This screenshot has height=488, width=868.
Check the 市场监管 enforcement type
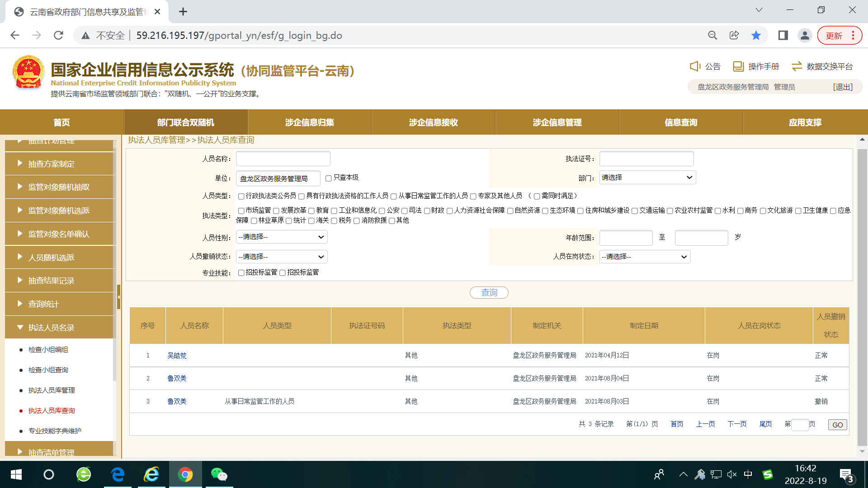(x=241, y=211)
